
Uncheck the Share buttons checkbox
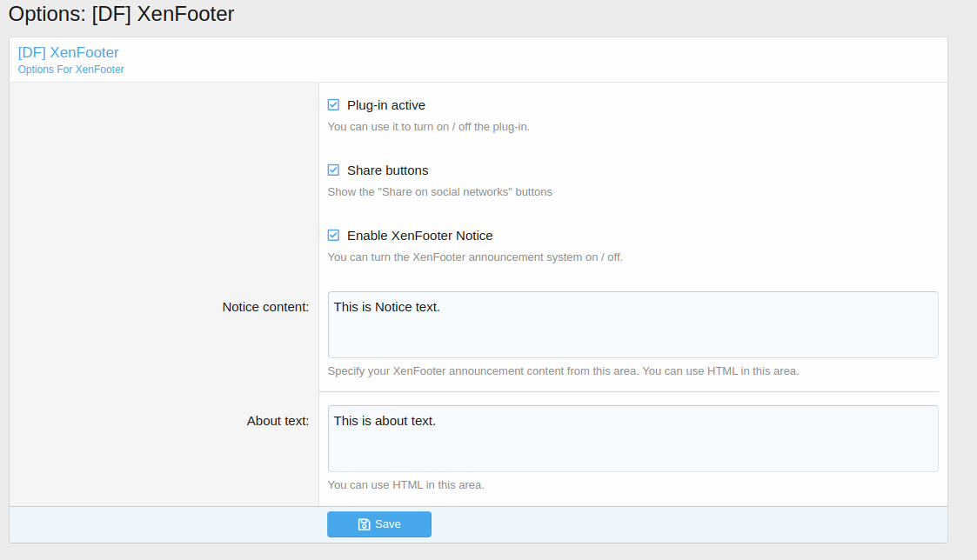[333, 170]
